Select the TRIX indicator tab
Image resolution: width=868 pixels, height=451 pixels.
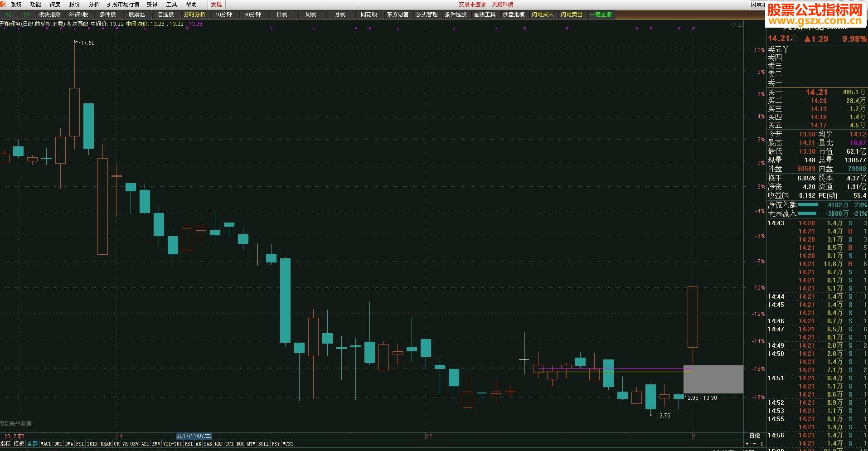tap(92, 444)
